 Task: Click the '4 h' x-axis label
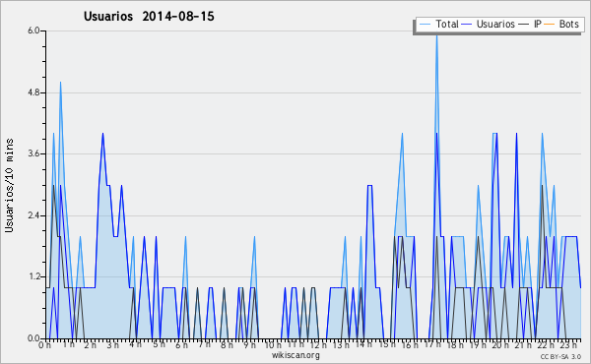pos(135,344)
